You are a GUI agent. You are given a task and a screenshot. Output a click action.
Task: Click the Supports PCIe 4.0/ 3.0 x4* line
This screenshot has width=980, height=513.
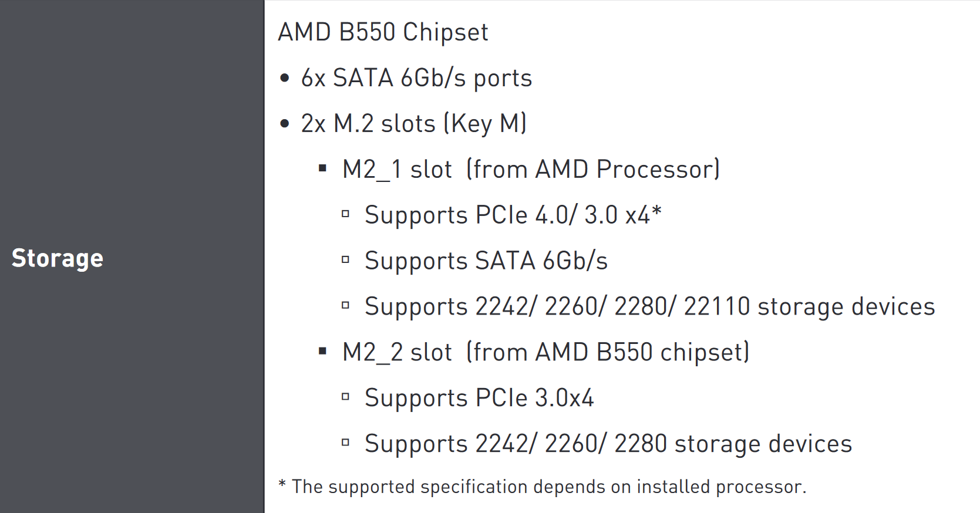coord(513,215)
